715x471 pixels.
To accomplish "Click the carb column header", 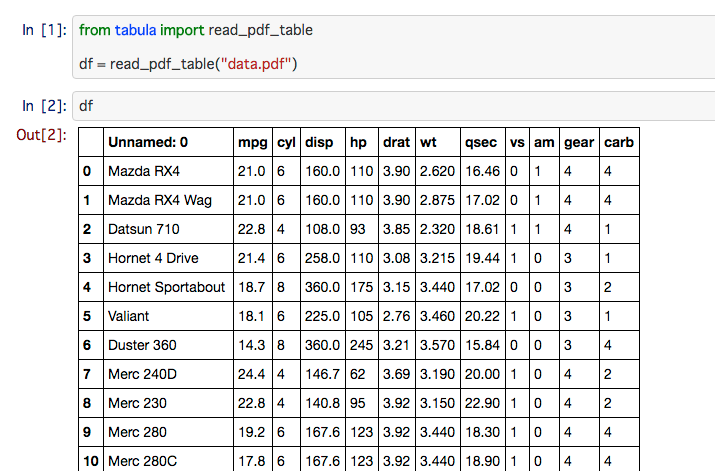I will (619, 142).
